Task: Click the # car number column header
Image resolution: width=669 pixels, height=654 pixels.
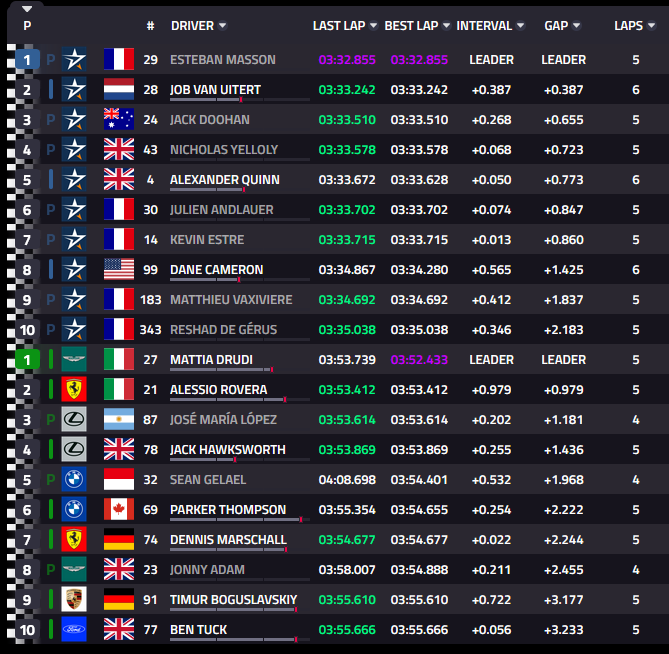Action: click(x=150, y=26)
